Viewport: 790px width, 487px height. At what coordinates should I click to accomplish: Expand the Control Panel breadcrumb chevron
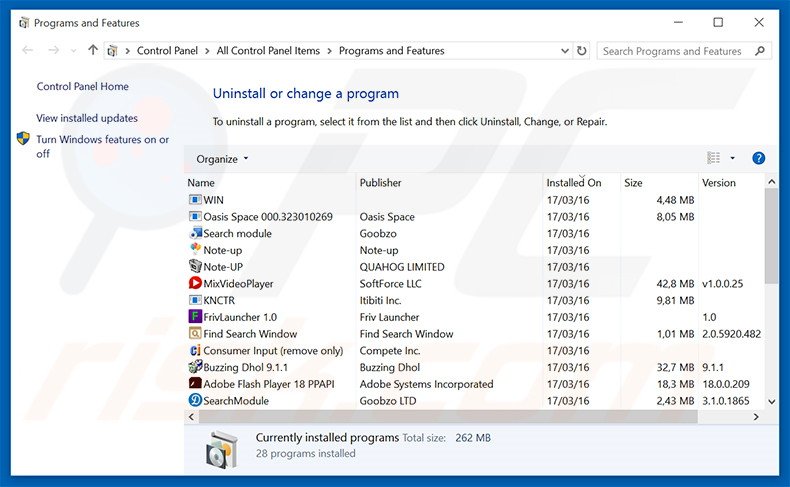click(x=208, y=51)
